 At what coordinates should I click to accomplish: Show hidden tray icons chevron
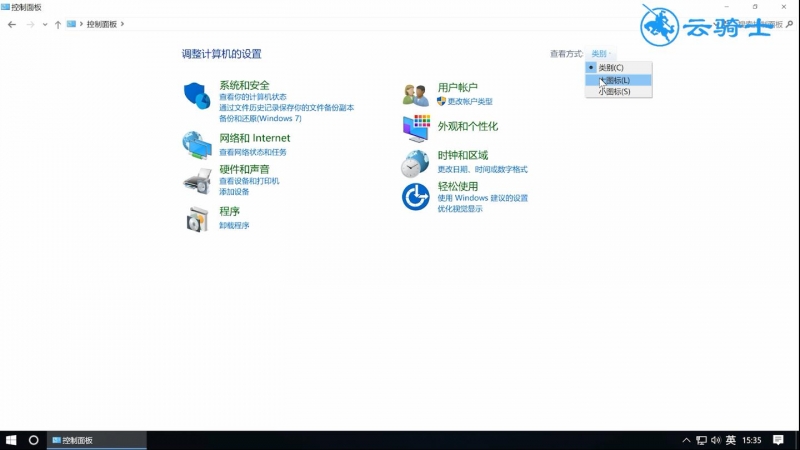coord(686,440)
